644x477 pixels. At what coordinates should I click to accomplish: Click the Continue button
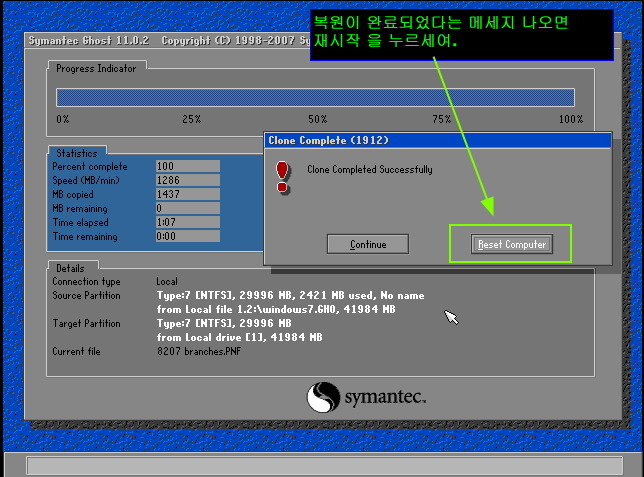tap(368, 244)
